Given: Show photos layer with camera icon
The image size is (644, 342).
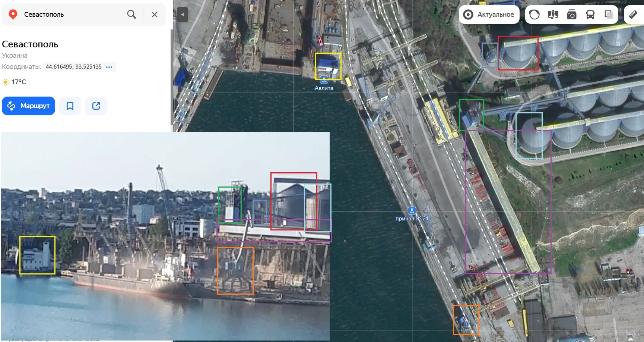Looking at the screenshot, I should tap(572, 15).
